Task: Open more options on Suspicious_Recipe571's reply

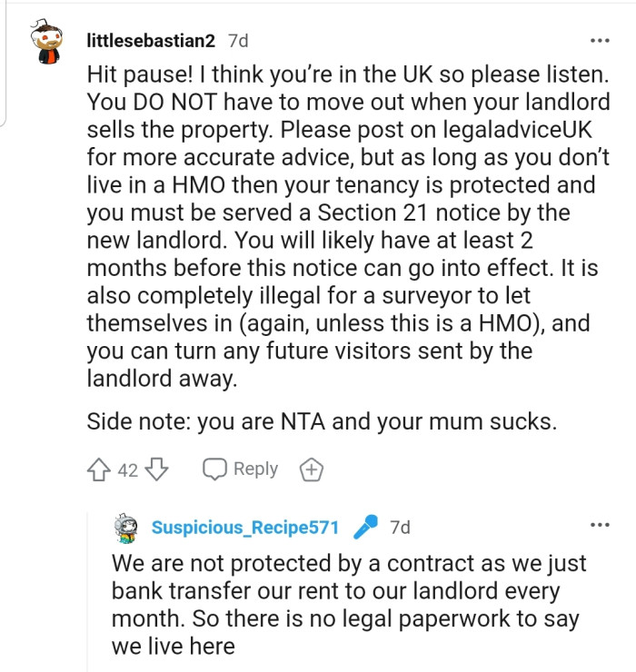Action: coord(600,525)
